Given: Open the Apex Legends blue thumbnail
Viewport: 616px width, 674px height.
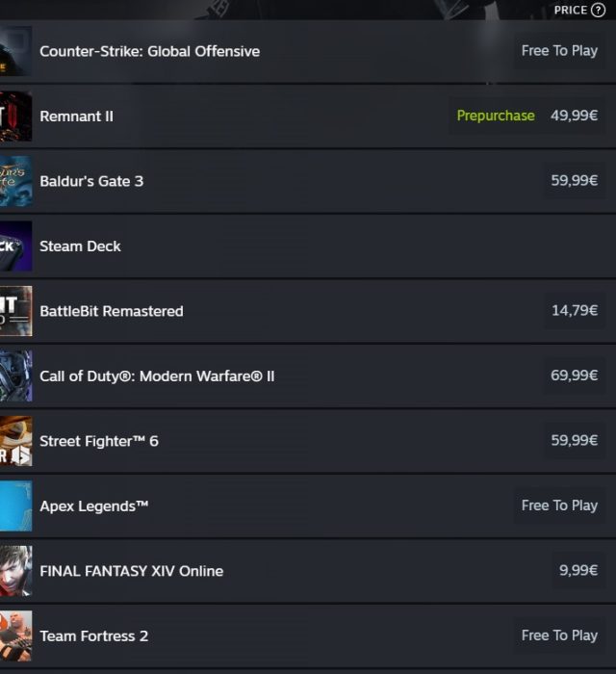Looking at the screenshot, I should click(x=16, y=505).
